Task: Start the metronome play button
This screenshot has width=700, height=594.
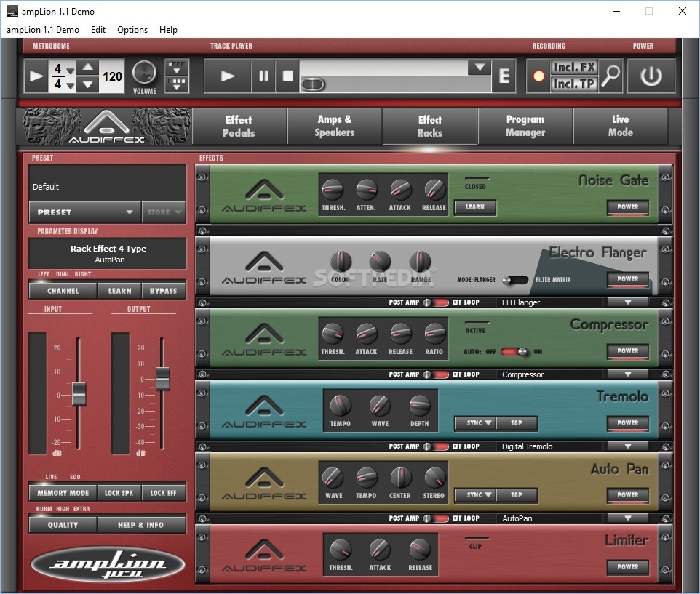Action: [36, 76]
